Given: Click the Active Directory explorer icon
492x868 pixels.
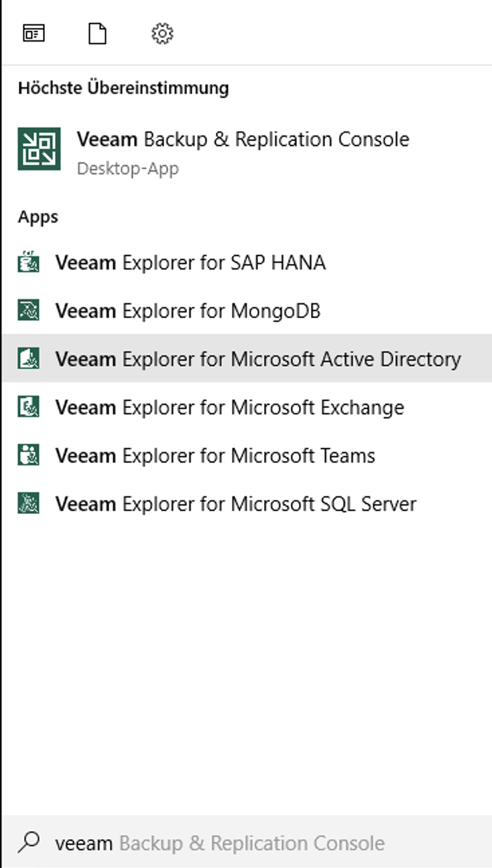Looking at the screenshot, I should point(28,359).
